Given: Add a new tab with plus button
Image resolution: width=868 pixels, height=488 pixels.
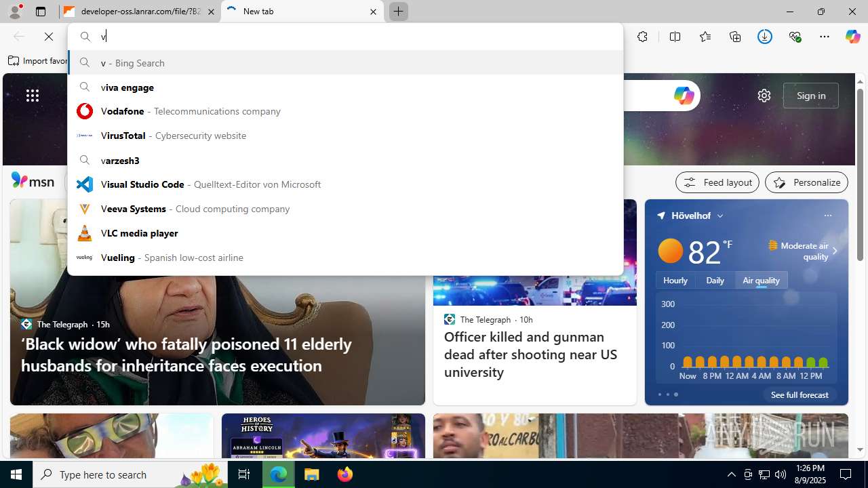Looking at the screenshot, I should tap(398, 12).
